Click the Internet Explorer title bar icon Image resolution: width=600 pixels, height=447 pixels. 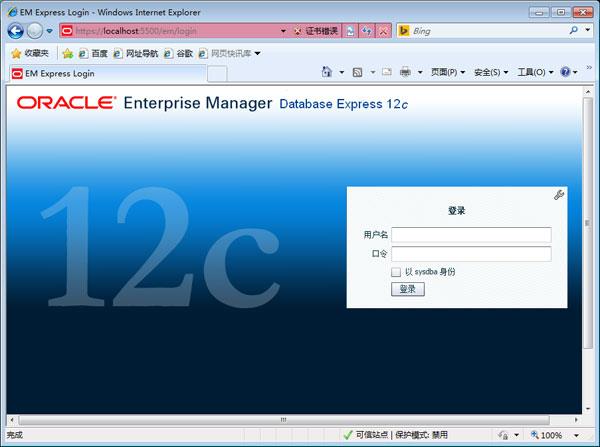[12, 12]
